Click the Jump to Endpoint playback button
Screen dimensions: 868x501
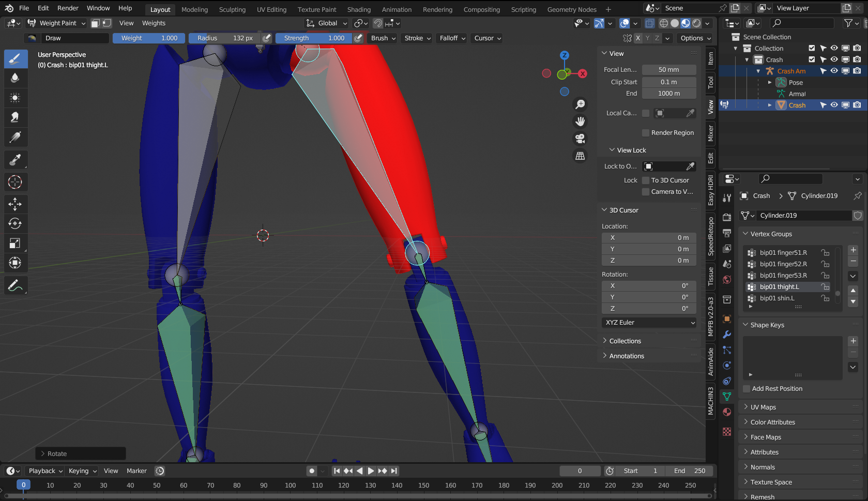click(394, 471)
